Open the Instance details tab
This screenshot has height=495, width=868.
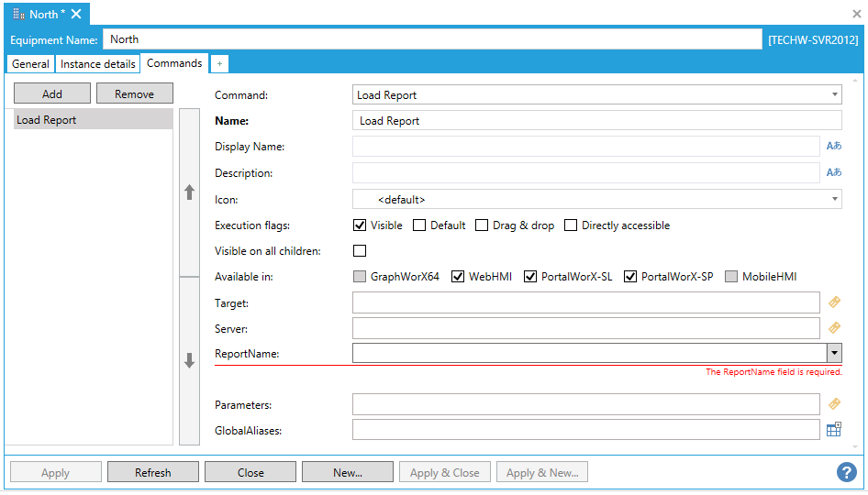coord(98,64)
